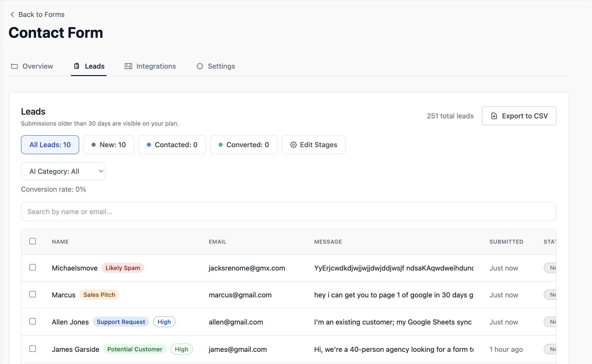The height and width of the screenshot is (364, 592).
Task: Select the Leads tab
Action: [89, 66]
